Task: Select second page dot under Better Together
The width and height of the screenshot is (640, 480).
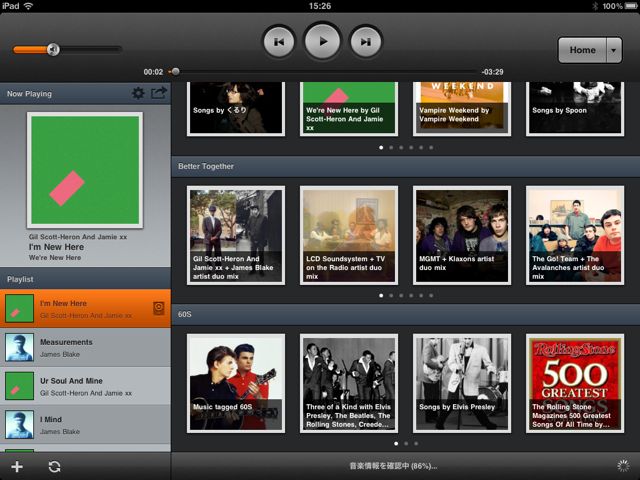Action: click(x=391, y=296)
